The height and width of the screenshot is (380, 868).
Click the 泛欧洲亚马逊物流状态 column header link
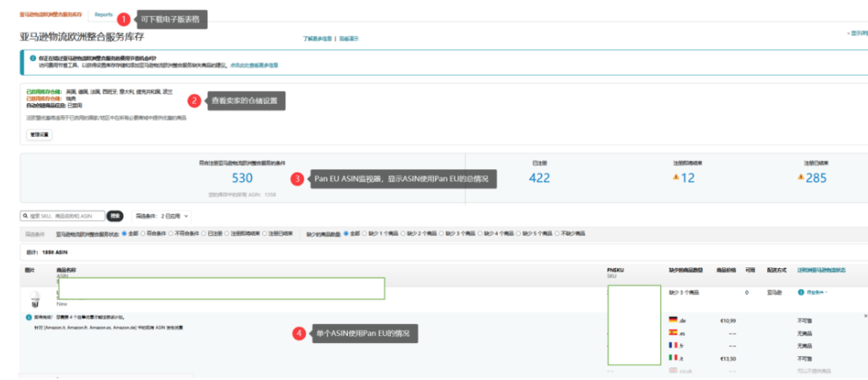coord(821,270)
